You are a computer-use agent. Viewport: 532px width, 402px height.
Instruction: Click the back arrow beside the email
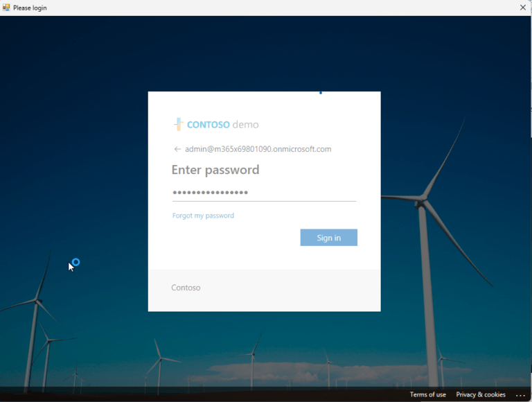(177, 149)
